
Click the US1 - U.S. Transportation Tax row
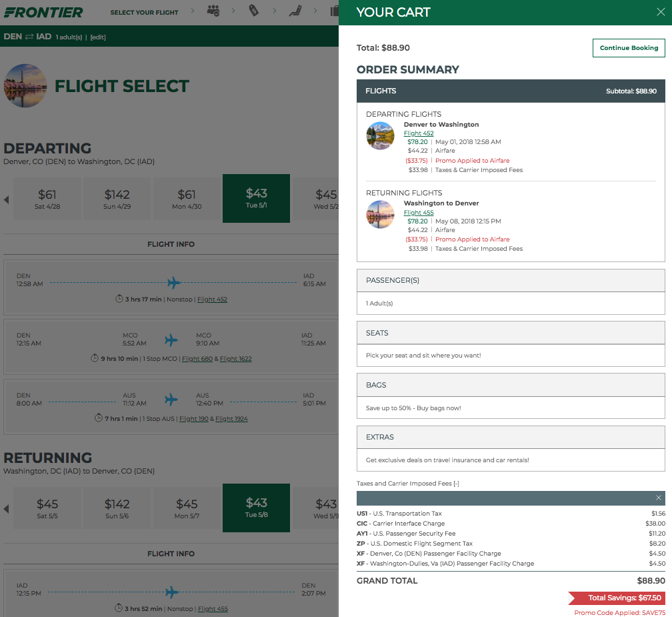(x=511, y=514)
